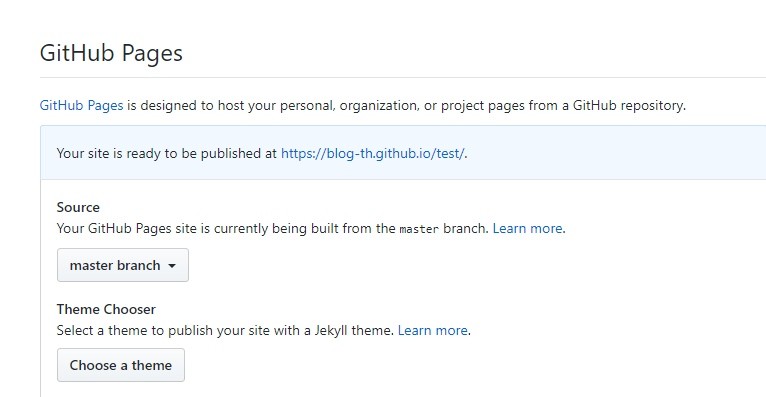Screen dimensions: 766x397
Task: Open Learn more link under Theme Chooser
Action: [x=433, y=330]
